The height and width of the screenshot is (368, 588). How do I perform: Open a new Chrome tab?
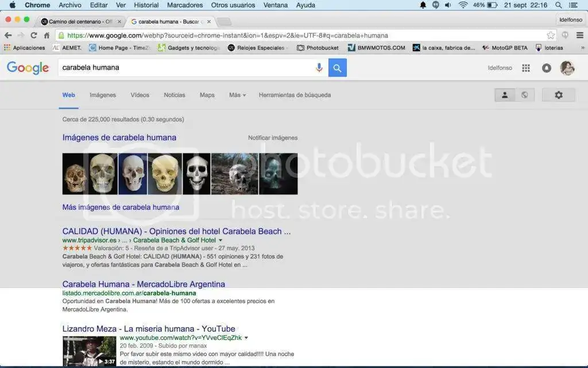point(224,21)
